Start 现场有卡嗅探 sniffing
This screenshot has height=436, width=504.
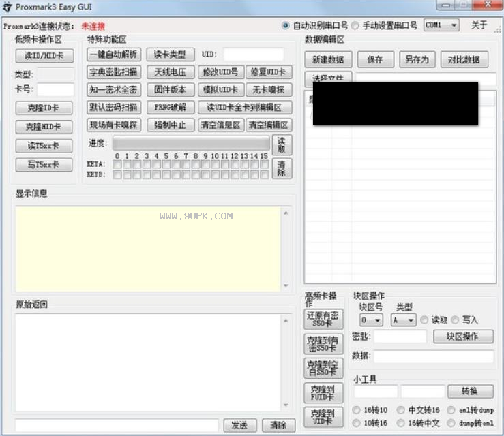[x=114, y=125]
